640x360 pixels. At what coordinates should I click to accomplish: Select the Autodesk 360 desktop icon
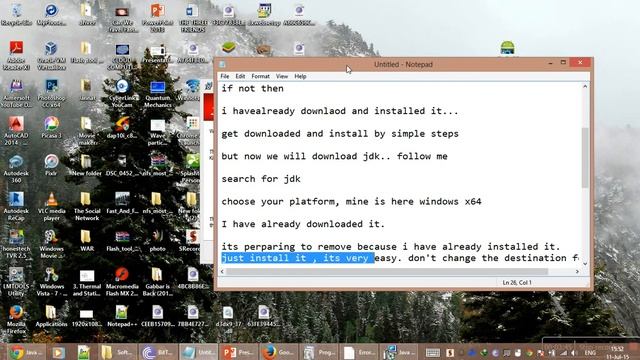click(x=16, y=169)
